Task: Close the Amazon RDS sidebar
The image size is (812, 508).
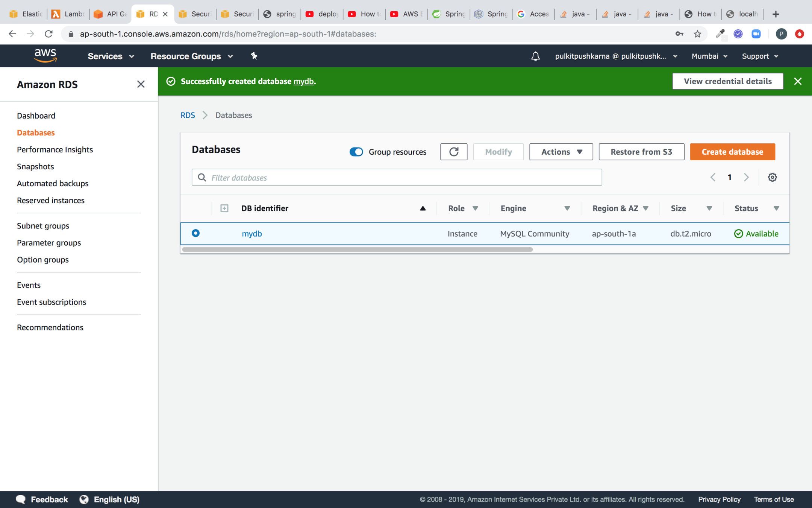Action: (141, 84)
